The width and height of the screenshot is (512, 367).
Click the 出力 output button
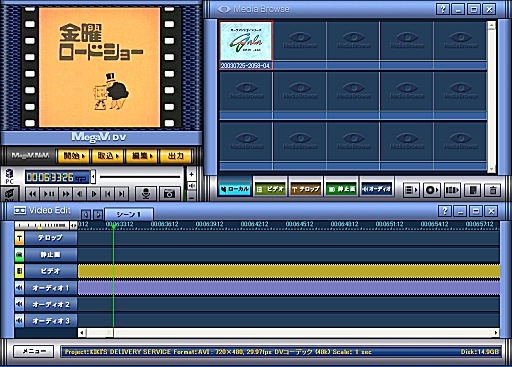click(x=176, y=156)
